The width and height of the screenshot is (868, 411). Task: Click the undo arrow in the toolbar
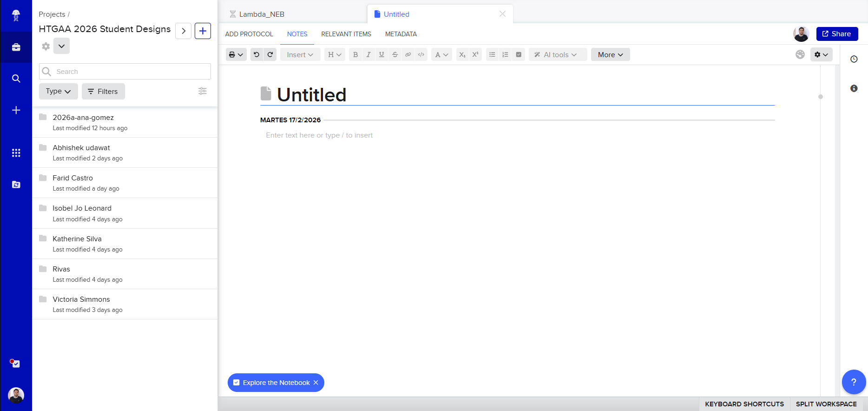pos(256,54)
